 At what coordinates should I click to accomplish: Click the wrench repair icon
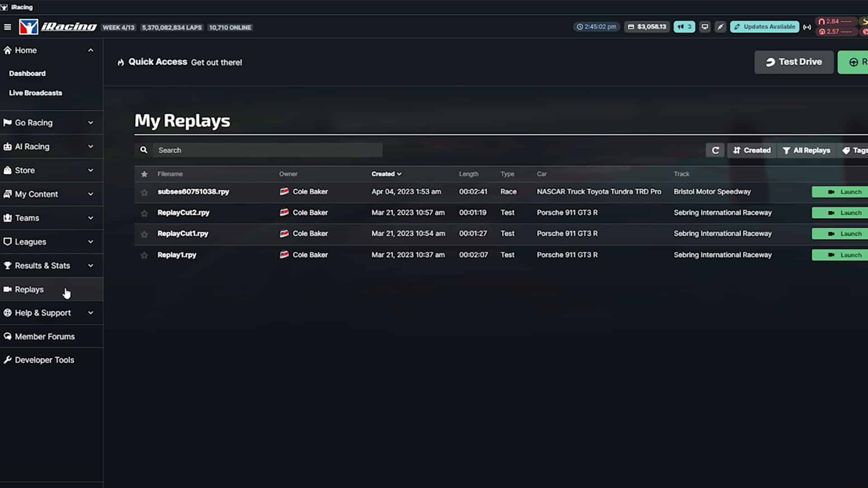(x=721, y=27)
